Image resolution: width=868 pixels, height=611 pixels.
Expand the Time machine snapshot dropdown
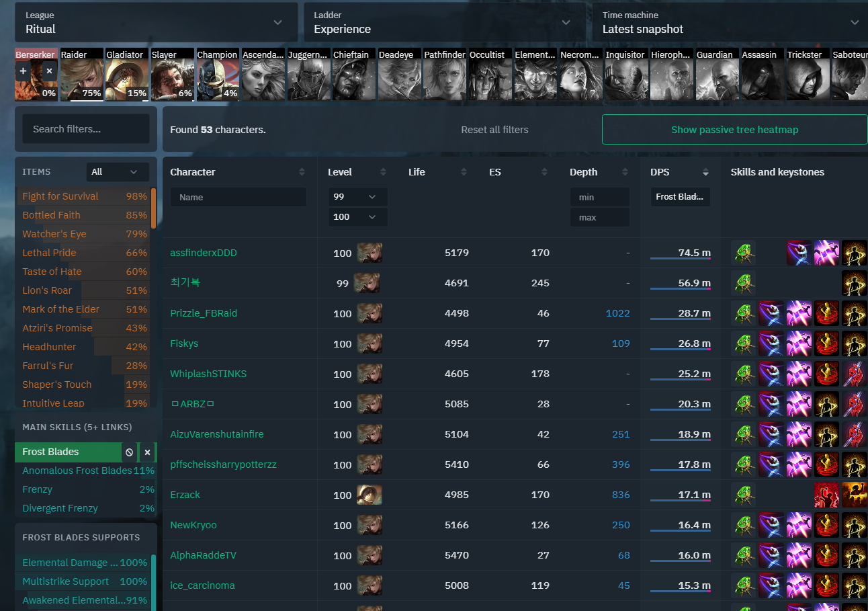[730, 22]
